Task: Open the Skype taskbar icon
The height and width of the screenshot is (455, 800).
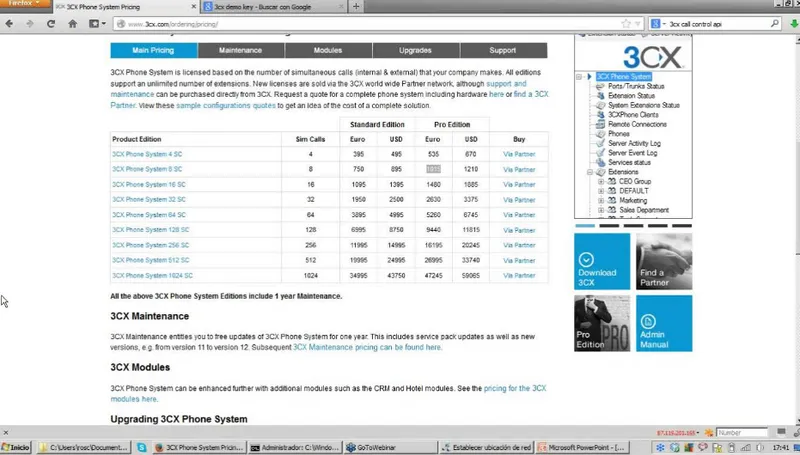Action: click(x=141, y=447)
